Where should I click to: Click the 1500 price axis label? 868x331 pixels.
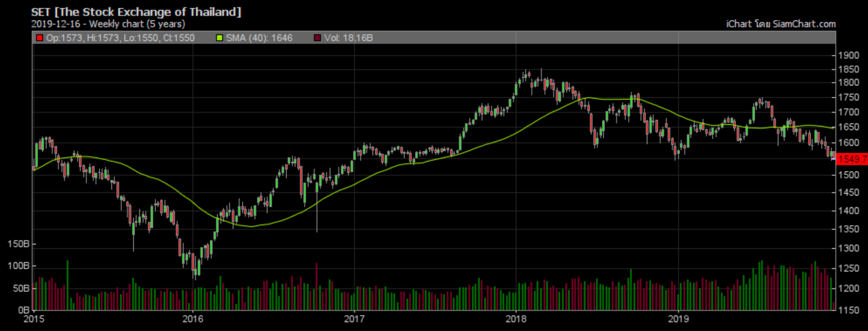click(x=848, y=175)
